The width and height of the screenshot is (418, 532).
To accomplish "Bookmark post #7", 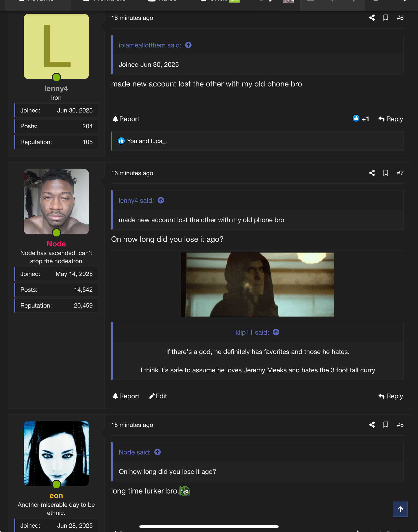I will [x=386, y=173].
